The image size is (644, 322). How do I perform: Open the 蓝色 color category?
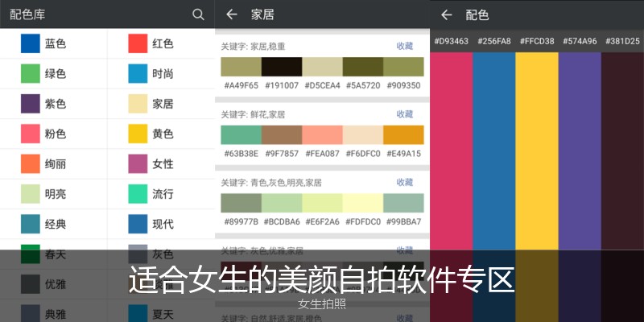pyautogui.click(x=54, y=43)
